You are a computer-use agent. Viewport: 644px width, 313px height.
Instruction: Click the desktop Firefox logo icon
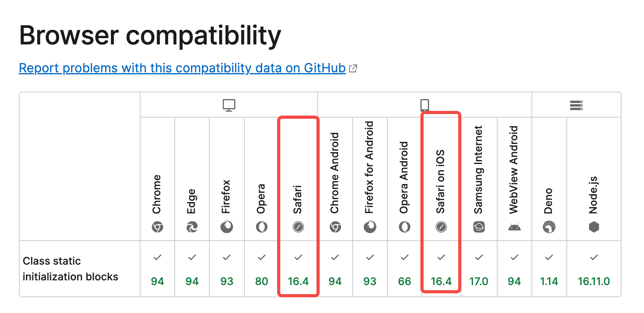pyautogui.click(x=227, y=227)
